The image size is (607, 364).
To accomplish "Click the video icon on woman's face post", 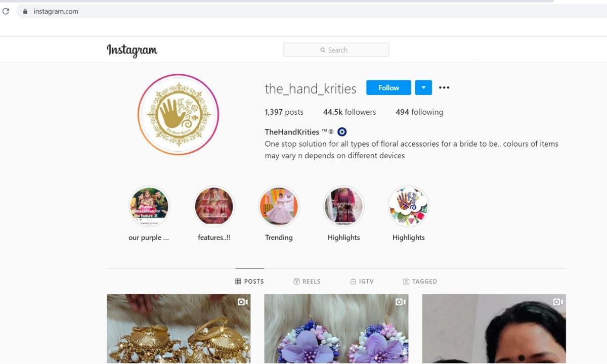I will 558,302.
